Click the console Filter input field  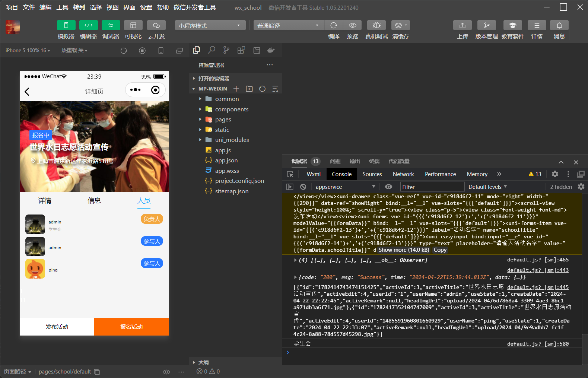(x=432, y=187)
